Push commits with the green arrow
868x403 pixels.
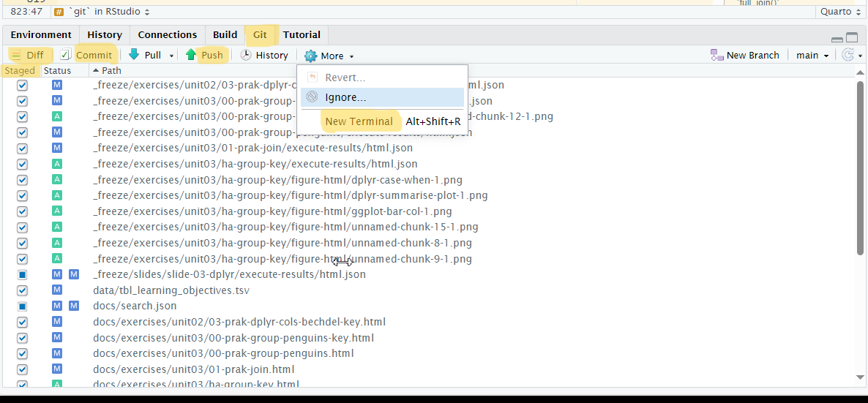[x=191, y=55]
